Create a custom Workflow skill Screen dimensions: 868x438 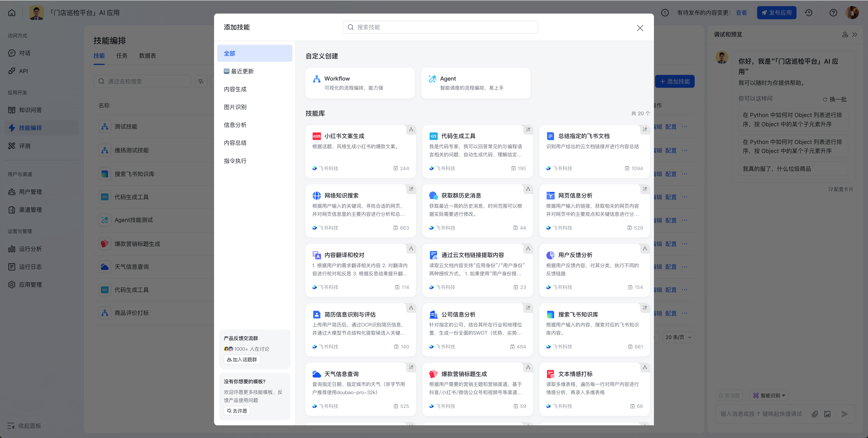pos(360,83)
